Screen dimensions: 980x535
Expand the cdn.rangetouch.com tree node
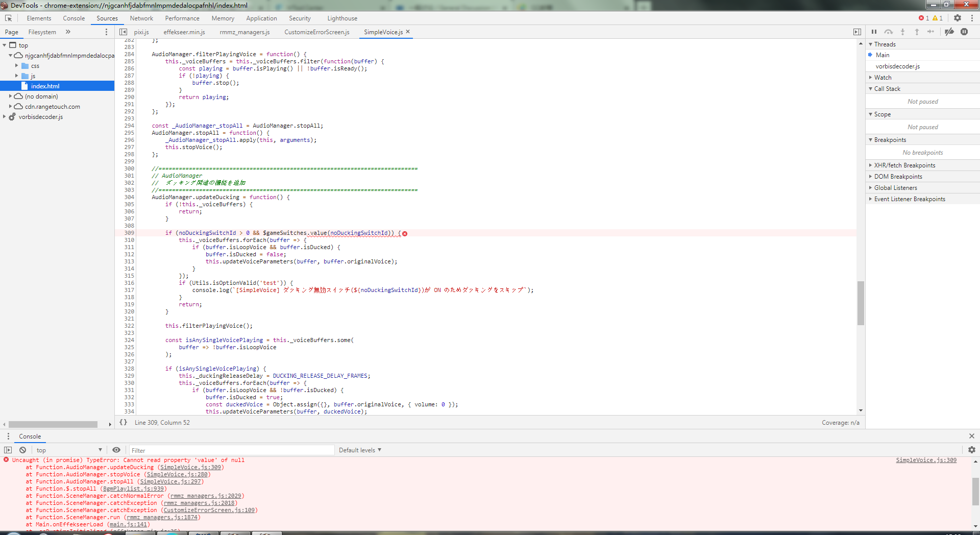[x=10, y=107]
